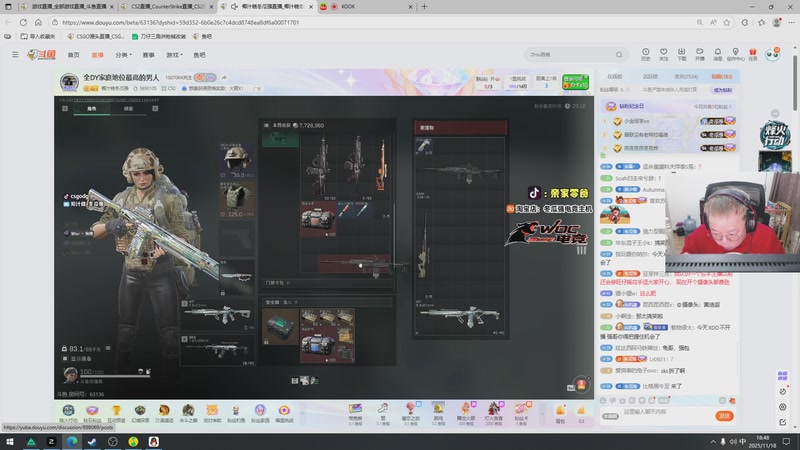
Task: Open the 开播 start-streaming icon
Action: [x=699, y=55]
